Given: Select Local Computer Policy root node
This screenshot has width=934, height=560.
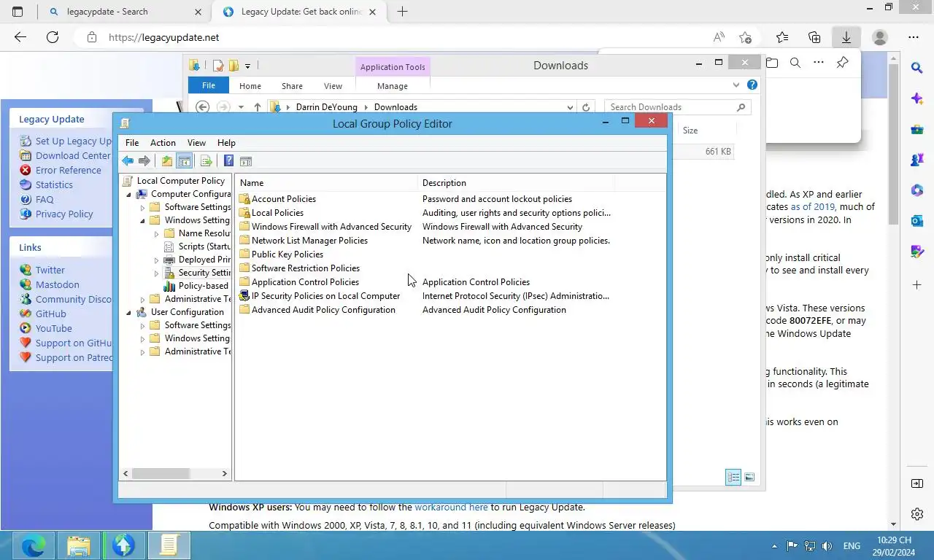Looking at the screenshot, I should [180, 181].
